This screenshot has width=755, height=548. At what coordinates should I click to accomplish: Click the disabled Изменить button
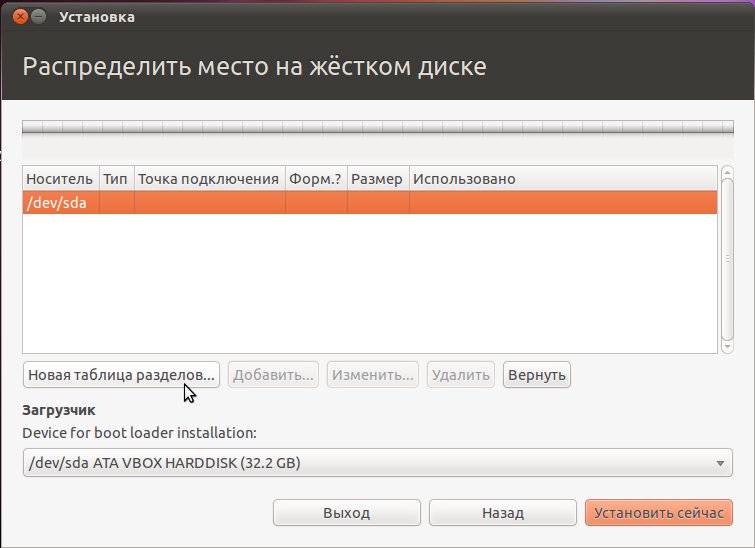click(373, 375)
